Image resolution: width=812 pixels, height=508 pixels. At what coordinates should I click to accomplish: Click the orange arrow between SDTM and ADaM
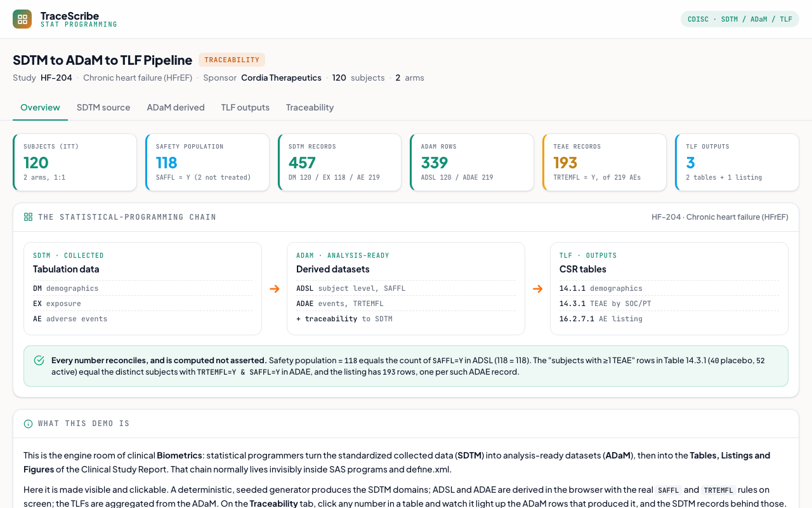(x=275, y=289)
